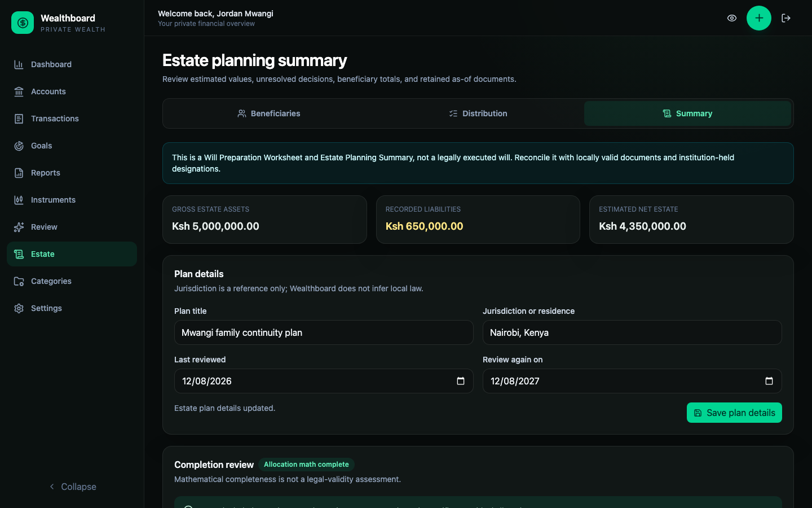Click the Estate planning summary heading
Screen dimensions: 812x508
pos(254,60)
